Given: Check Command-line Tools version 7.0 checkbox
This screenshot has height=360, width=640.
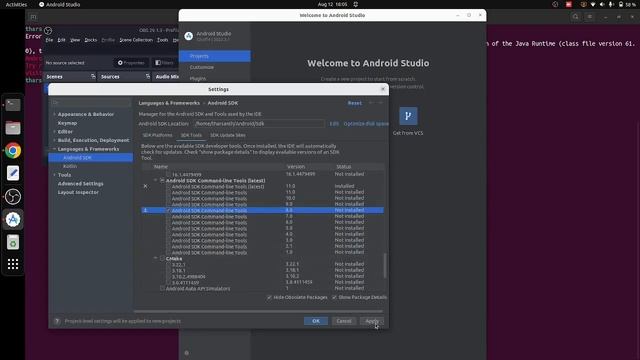Looking at the screenshot, I should pos(168,216).
